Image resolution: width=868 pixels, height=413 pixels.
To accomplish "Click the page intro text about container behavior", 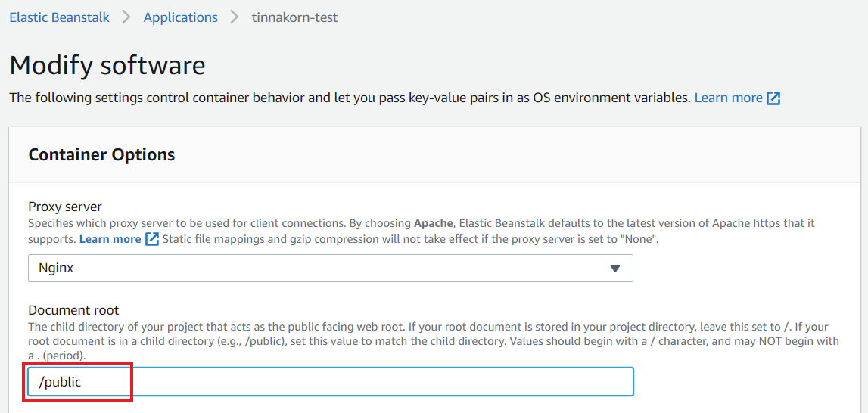I will (350, 98).
